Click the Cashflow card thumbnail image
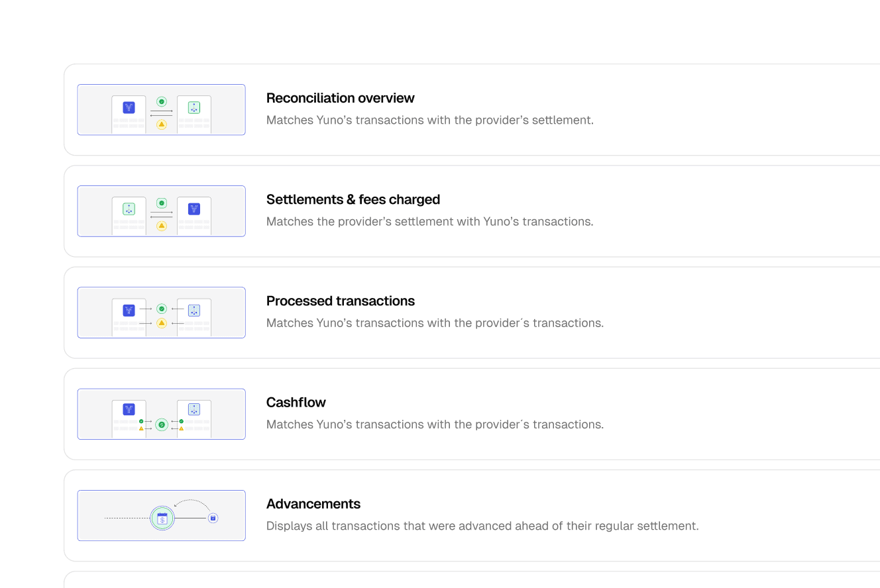Viewport: 880px width, 588px height. pos(162,414)
